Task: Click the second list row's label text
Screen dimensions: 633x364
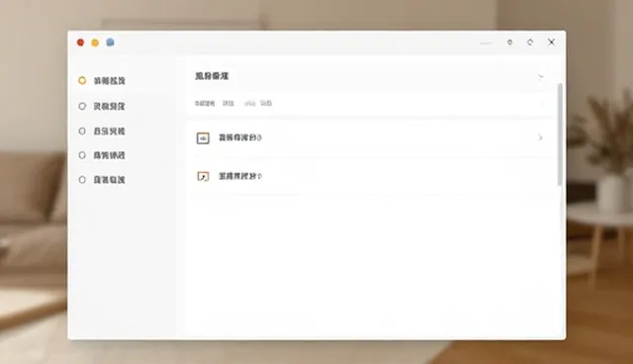Action: click(x=240, y=176)
